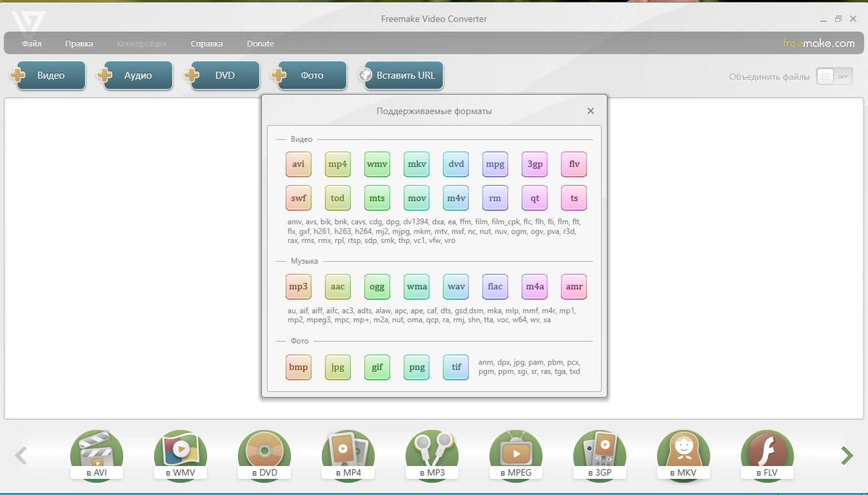Select the в MPEG output option
Screen dimensions: 868x495
point(516,455)
